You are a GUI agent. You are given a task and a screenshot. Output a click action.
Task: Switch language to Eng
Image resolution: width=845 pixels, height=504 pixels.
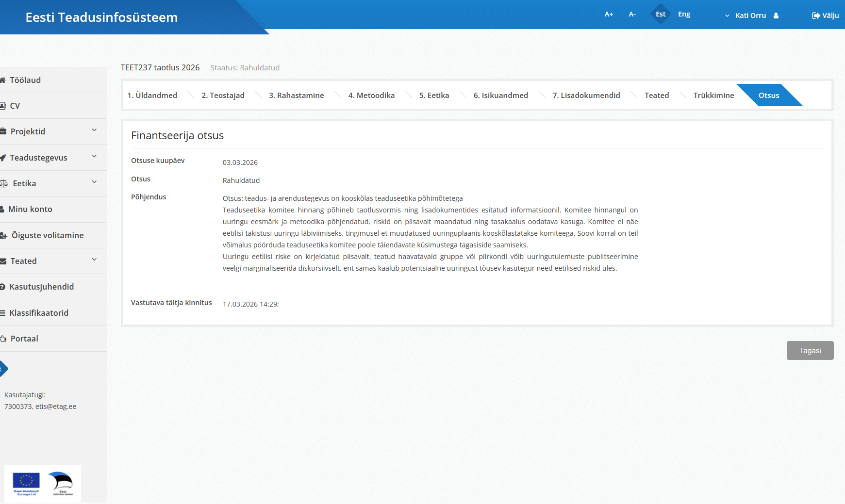[x=684, y=14]
